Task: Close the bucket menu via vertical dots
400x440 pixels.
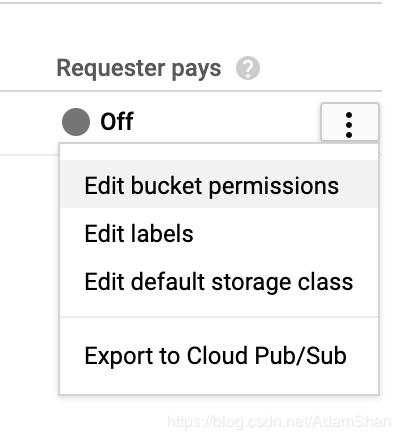Action: tap(350, 122)
